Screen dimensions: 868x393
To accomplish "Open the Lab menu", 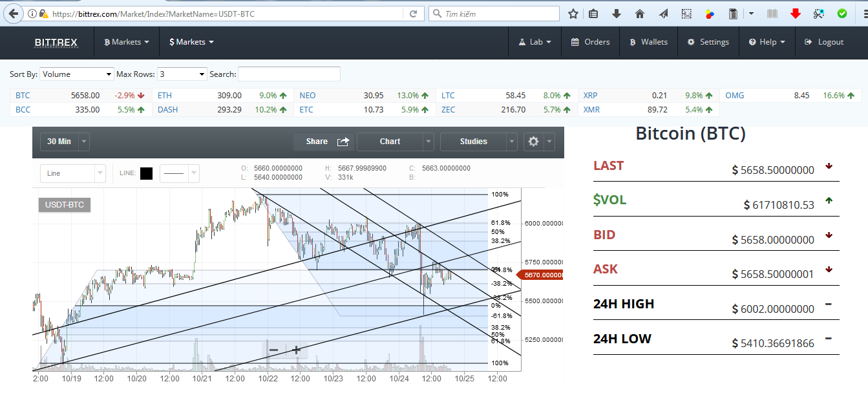I will tap(535, 42).
